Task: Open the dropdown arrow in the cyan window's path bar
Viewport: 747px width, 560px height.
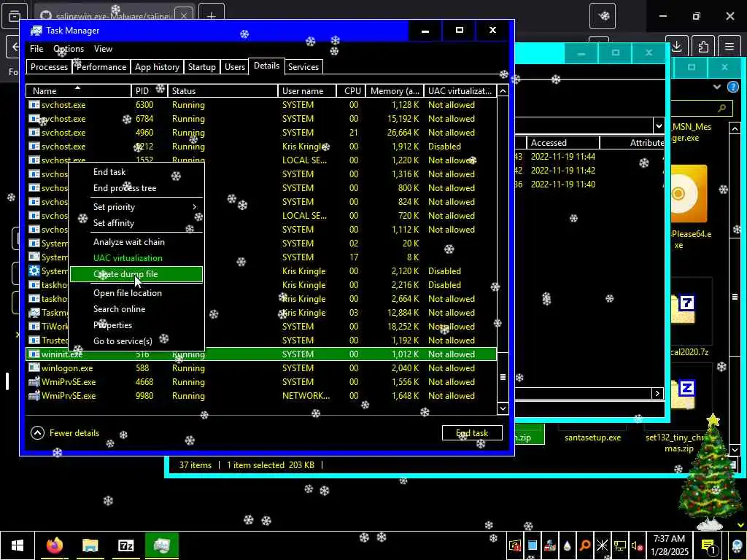Action: point(659,126)
